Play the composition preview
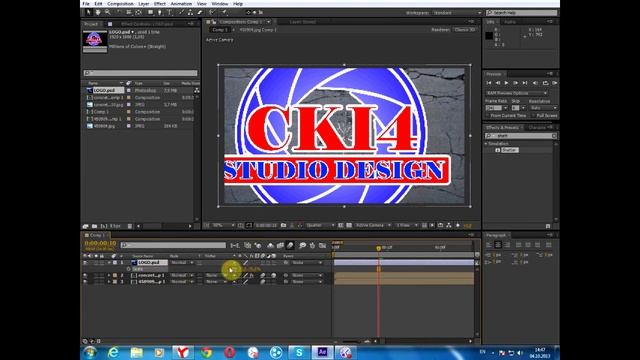 click(x=507, y=83)
